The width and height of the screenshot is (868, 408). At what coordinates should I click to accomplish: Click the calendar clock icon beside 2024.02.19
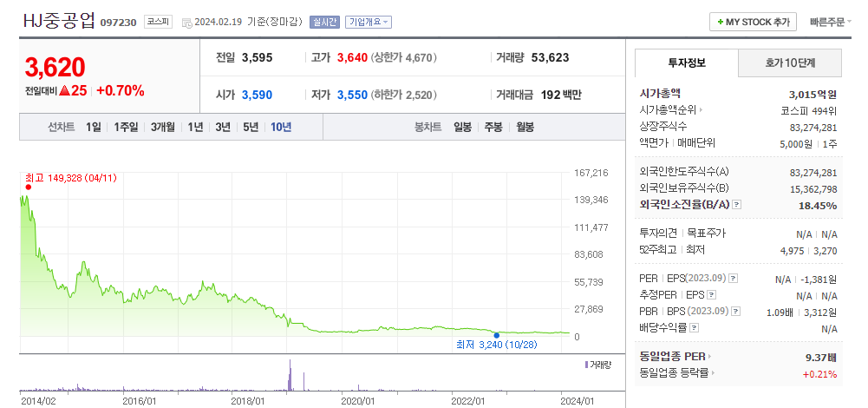click(x=187, y=23)
